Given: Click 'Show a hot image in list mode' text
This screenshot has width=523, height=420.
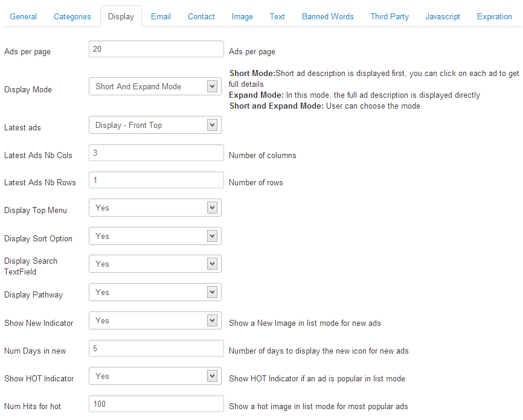Looking at the screenshot, I should point(318,407).
